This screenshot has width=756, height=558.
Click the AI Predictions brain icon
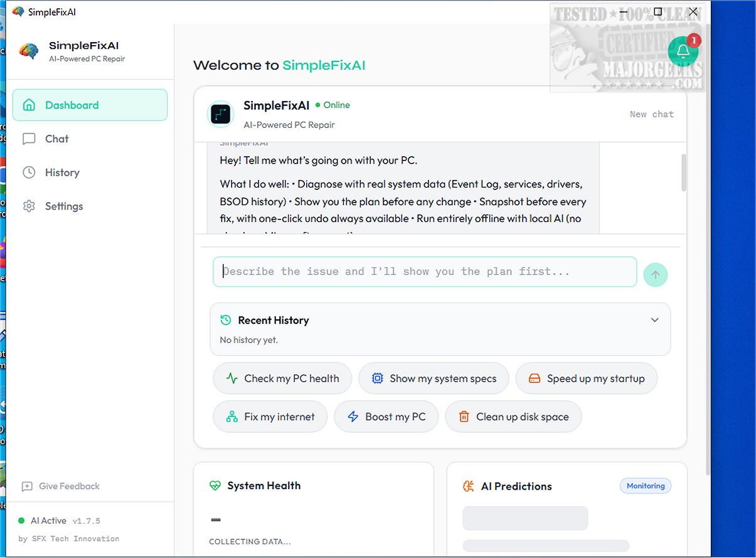pos(468,486)
